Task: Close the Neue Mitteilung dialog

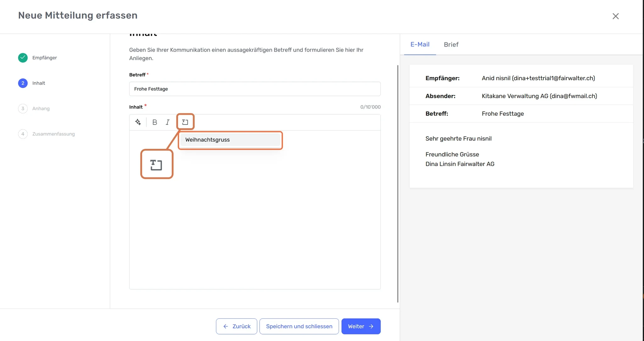Action: (615, 16)
